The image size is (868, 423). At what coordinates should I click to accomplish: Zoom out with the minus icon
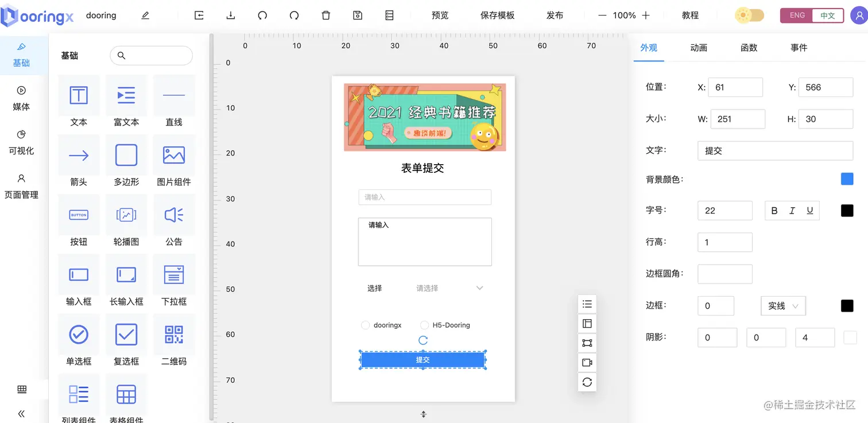pyautogui.click(x=602, y=15)
